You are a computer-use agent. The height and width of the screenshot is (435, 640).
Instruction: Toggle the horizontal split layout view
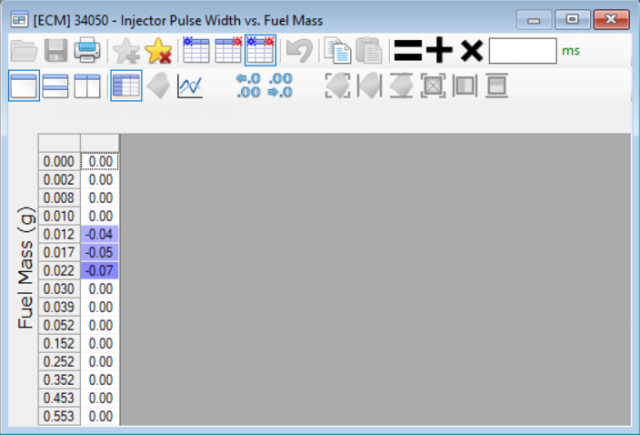pos(55,87)
